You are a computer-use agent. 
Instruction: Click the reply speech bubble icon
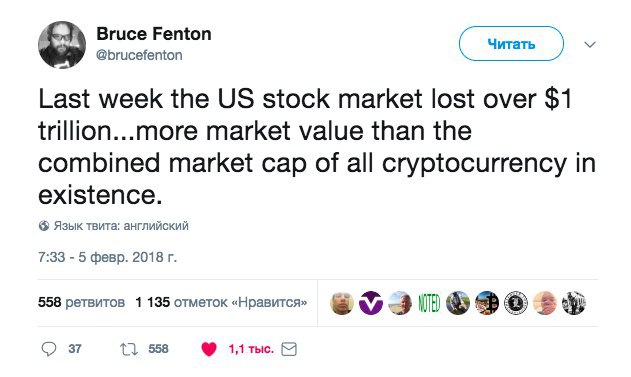click(x=49, y=349)
